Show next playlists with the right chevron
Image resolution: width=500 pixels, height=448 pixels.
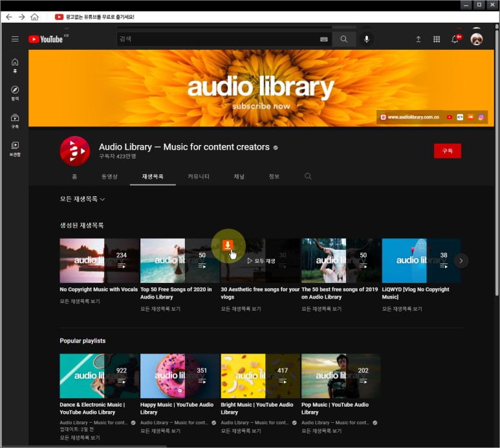coord(461,261)
